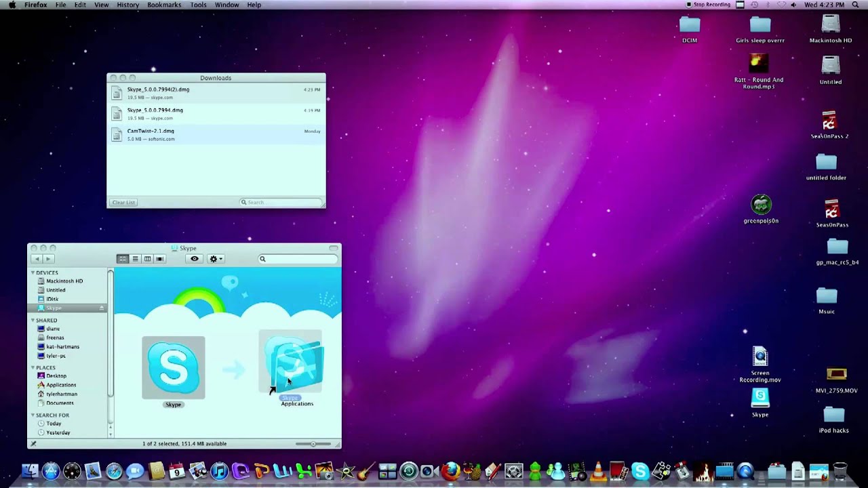Launch VLC cone icon in Dock
868x488 pixels.
pos(598,471)
